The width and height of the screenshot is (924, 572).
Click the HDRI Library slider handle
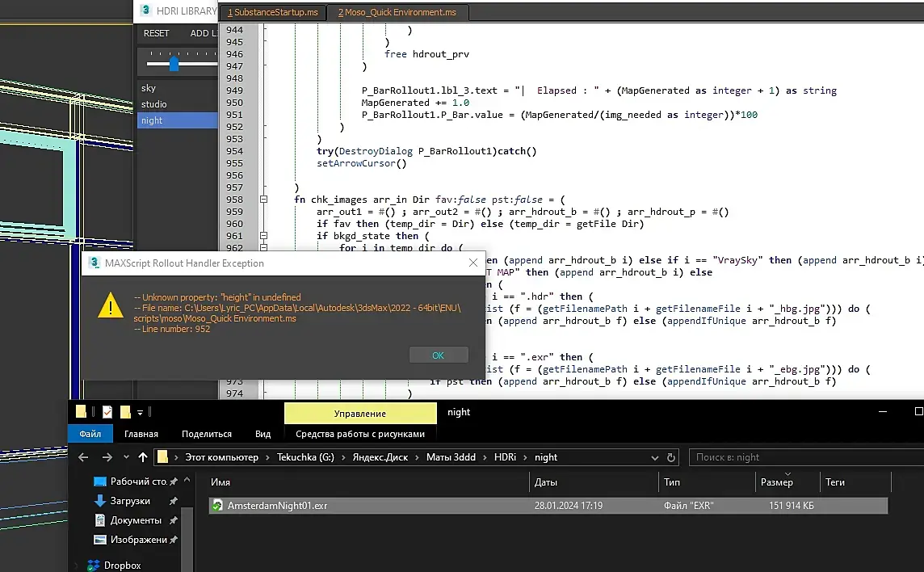174,63
